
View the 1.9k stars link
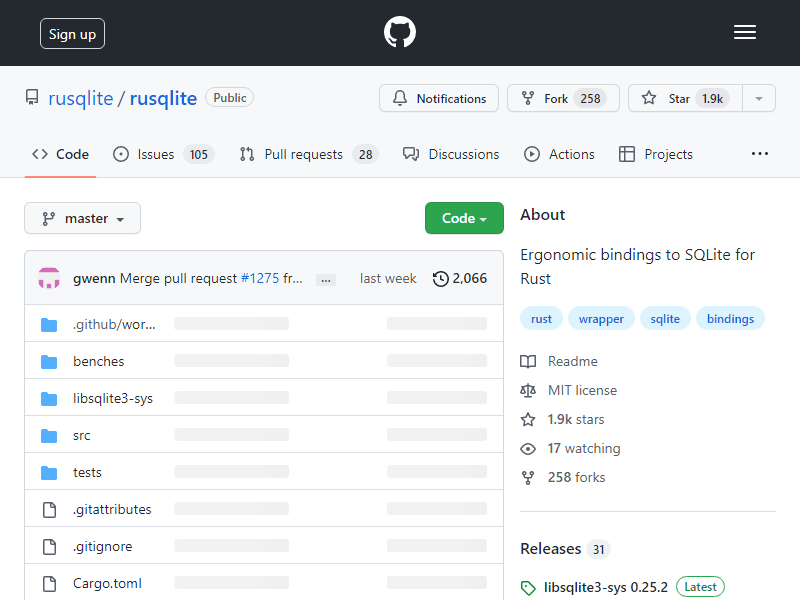pyautogui.click(x=576, y=420)
